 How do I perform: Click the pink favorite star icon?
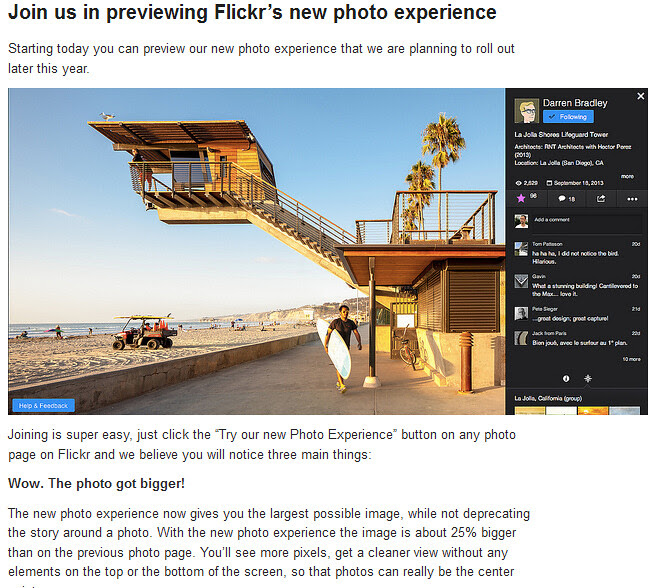coord(521,198)
